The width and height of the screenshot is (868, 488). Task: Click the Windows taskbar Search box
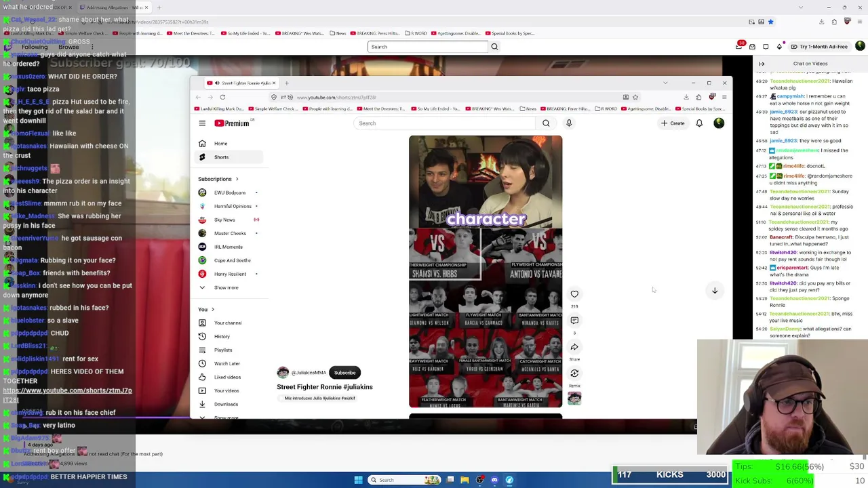(404, 480)
